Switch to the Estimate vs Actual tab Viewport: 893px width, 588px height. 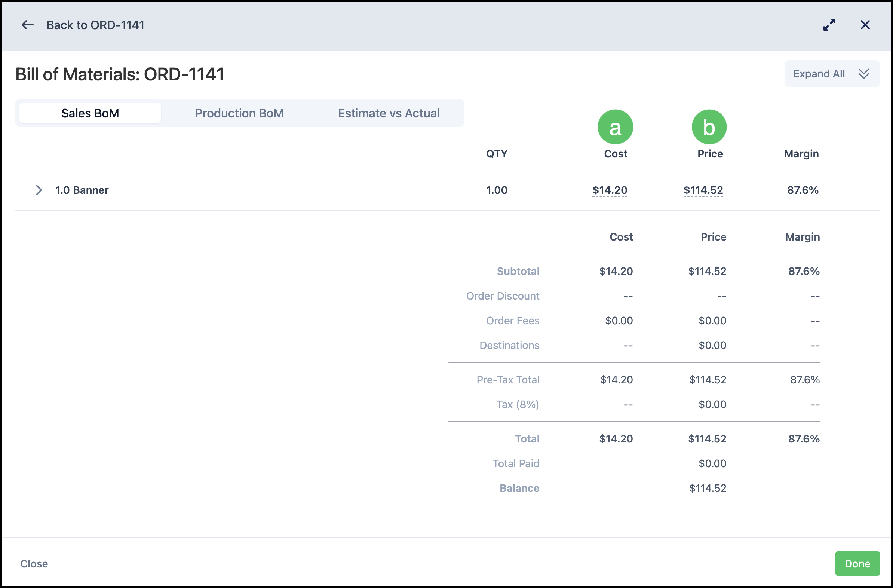coord(388,113)
